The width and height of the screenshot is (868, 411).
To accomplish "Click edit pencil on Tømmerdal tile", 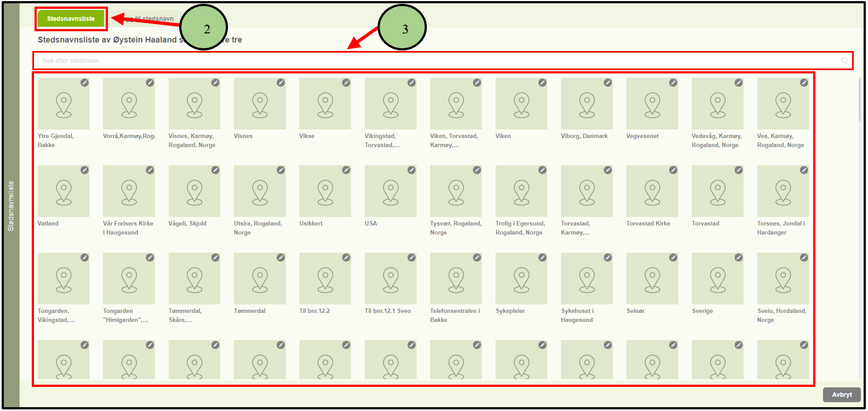I will click(x=281, y=258).
